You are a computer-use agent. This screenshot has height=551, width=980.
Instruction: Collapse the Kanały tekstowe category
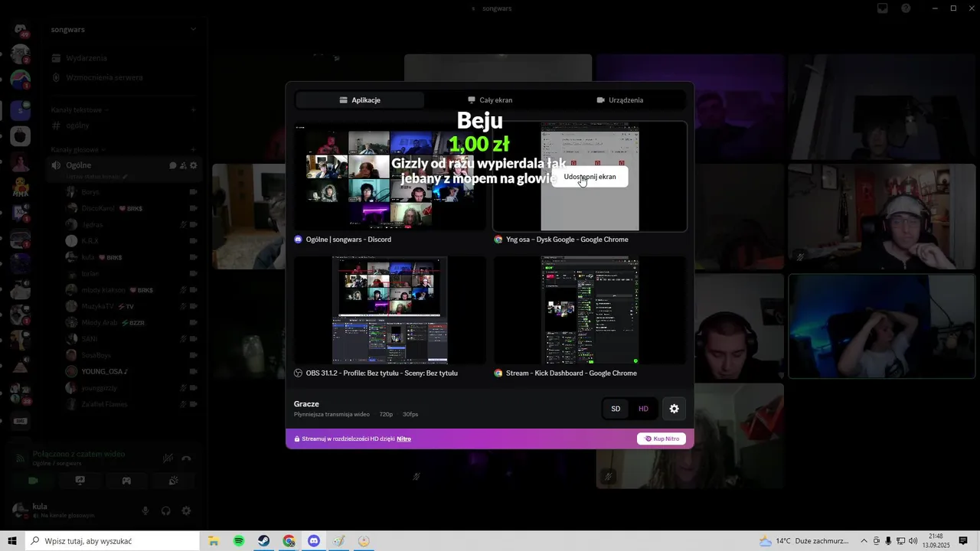(x=80, y=110)
